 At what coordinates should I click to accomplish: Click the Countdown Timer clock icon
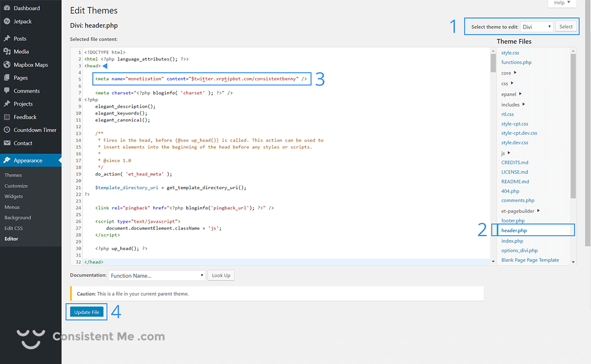pyautogui.click(x=7, y=130)
